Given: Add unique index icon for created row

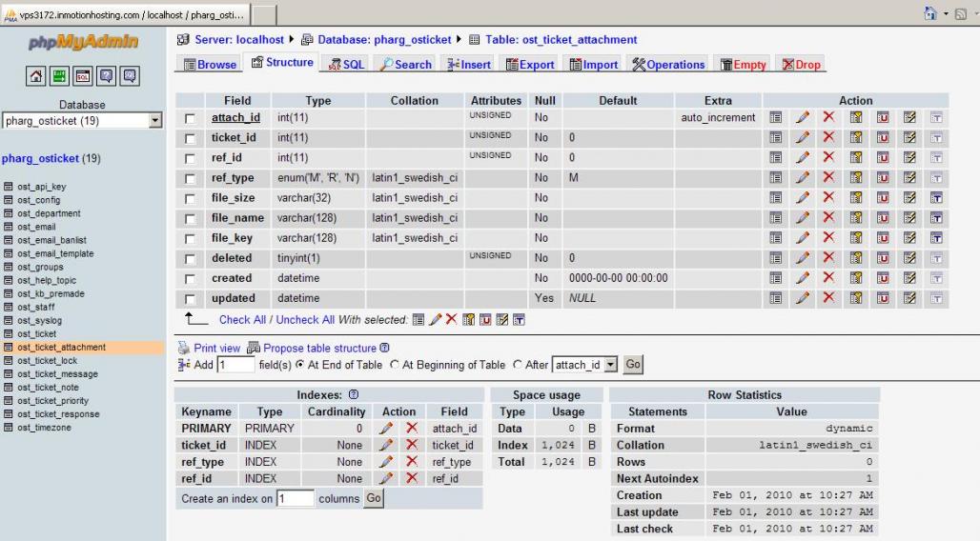Looking at the screenshot, I should coord(883,277).
